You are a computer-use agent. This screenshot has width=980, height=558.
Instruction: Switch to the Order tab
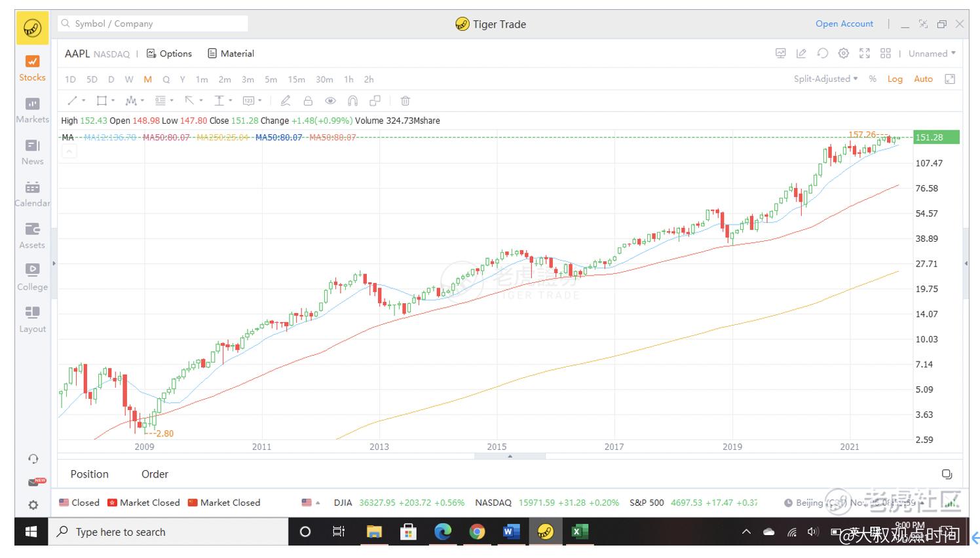pyautogui.click(x=155, y=474)
